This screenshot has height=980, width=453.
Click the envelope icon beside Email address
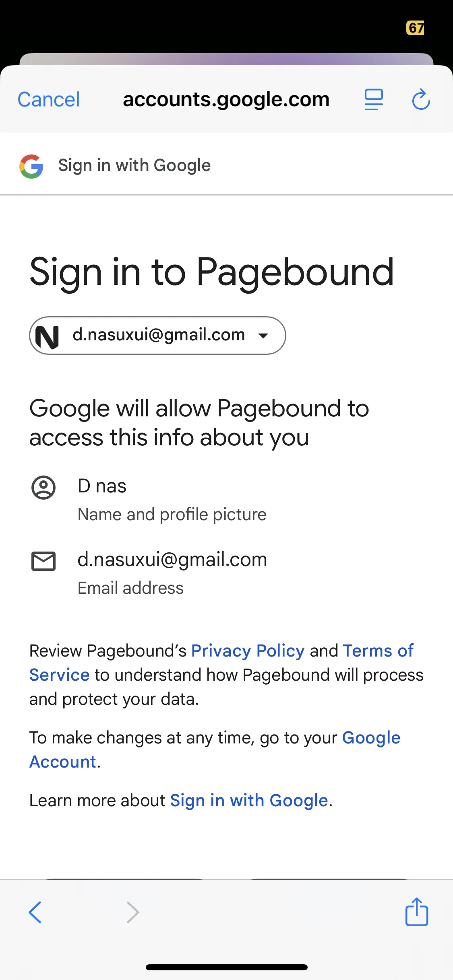(43, 561)
